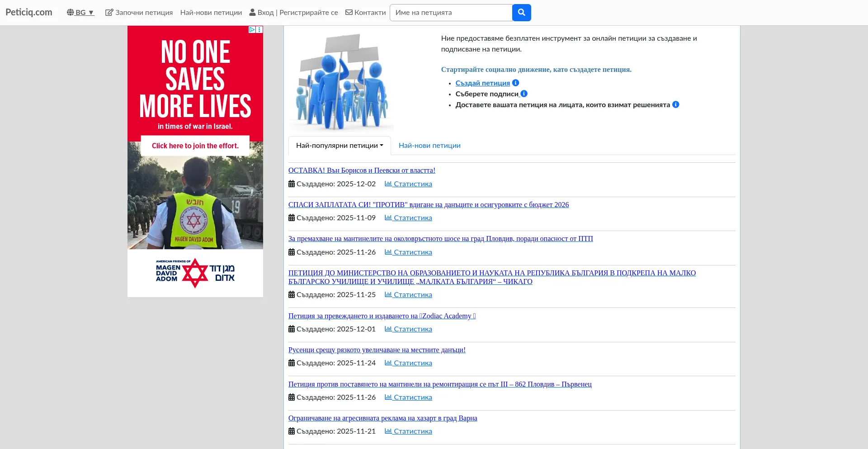Viewport: 868px width, 449px height.
Task: Open the околовръстното шосе Пловдив мантинели petition
Action: coord(441,239)
